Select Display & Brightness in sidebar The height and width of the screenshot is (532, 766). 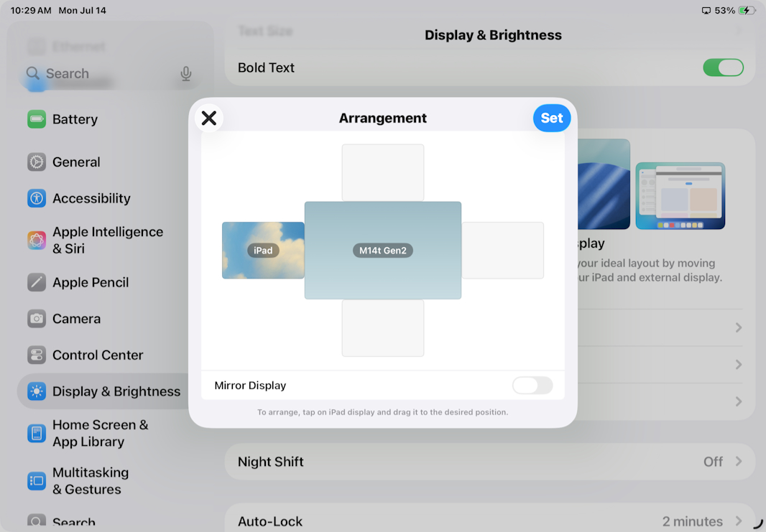tap(115, 391)
